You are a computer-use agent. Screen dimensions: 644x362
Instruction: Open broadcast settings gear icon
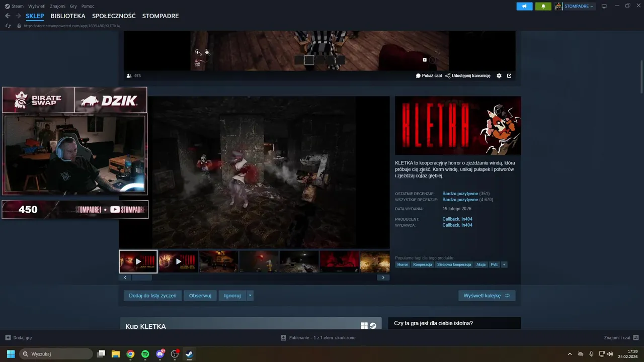pos(499,76)
